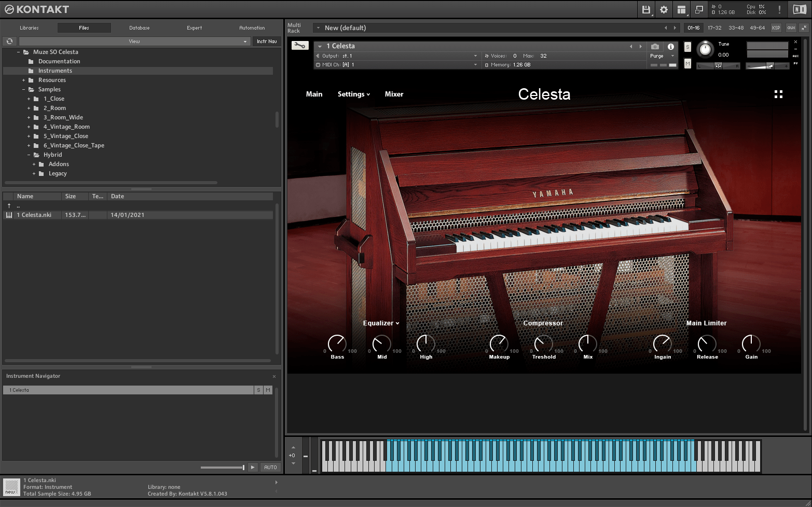Close the Instrument Navigator panel
This screenshot has height=507, width=812.
pos(274,376)
